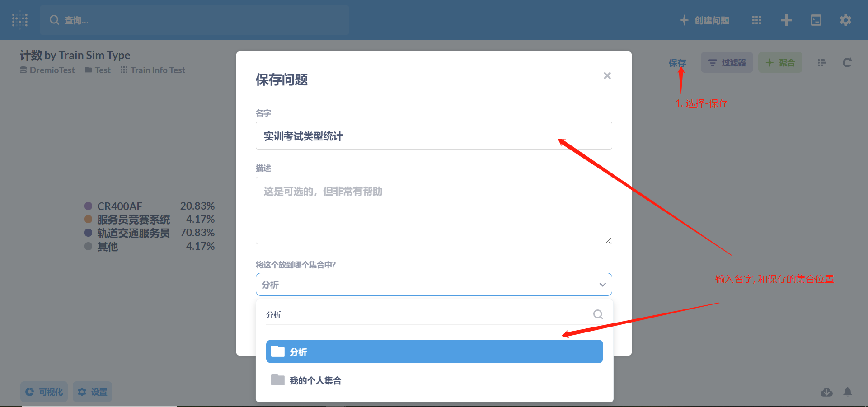Screen dimensions: 868x407
Task: Close the 保存问题 dialog
Action: coord(607,76)
